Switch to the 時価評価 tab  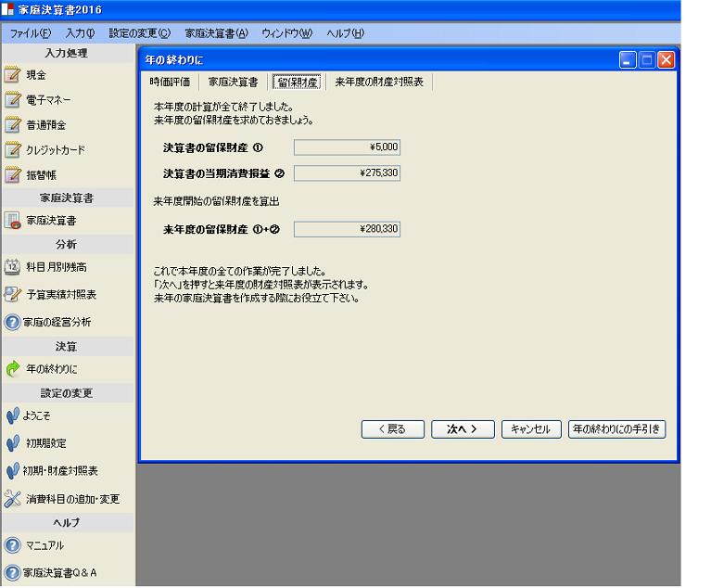pos(172,82)
